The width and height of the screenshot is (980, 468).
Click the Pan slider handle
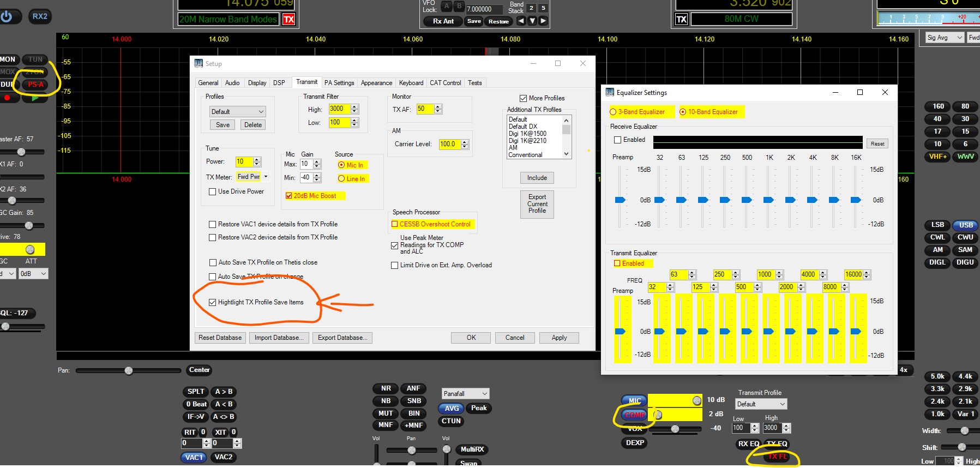[129, 371]
